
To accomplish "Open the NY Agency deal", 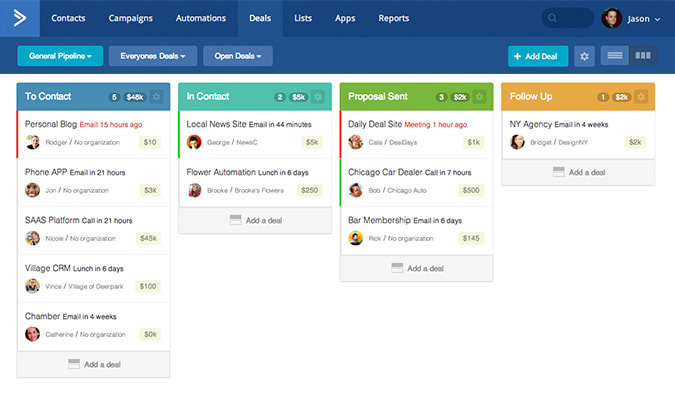I will pyautogui.click(x=530, y=124).
